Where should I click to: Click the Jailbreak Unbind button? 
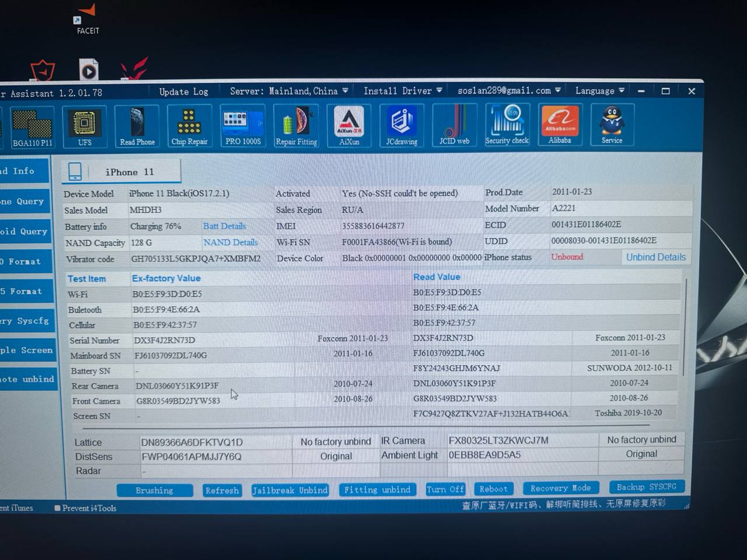(290, 490)
